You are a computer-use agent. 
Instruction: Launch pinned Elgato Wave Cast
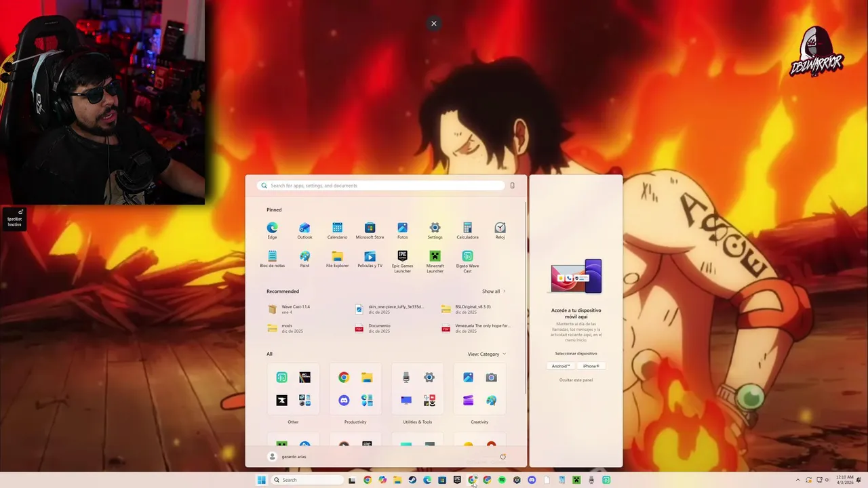coord(467,262)
